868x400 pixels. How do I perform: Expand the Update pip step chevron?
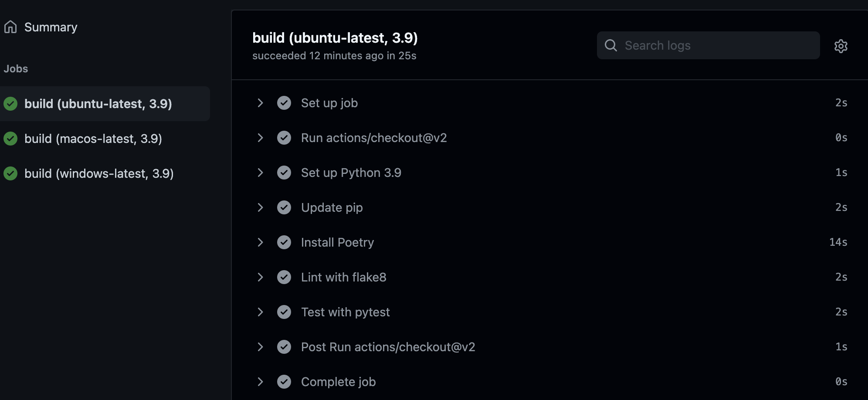tap(260, 207)
